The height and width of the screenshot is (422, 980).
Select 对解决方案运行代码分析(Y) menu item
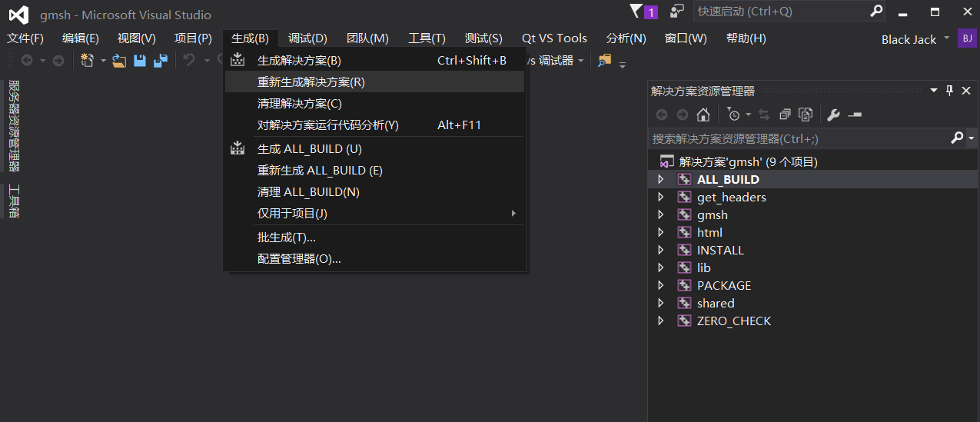(374, 125)
